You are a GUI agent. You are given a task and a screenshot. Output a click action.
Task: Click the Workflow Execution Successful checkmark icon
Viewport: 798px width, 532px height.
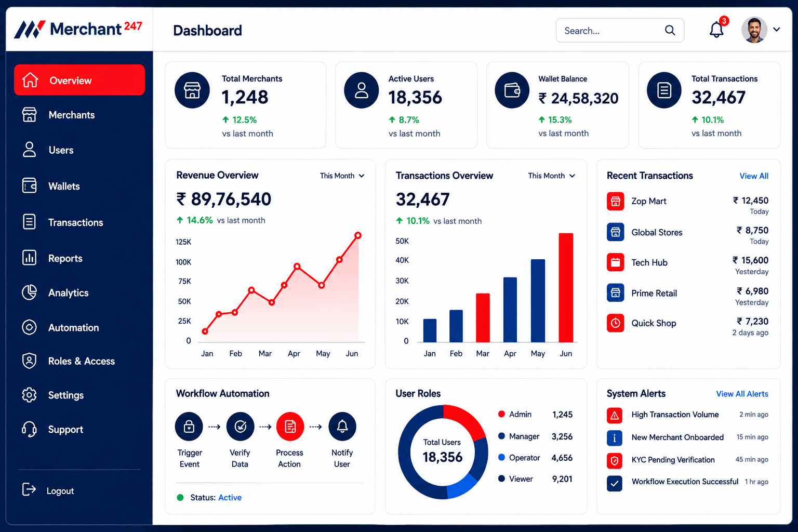click(x=615, y=483)
